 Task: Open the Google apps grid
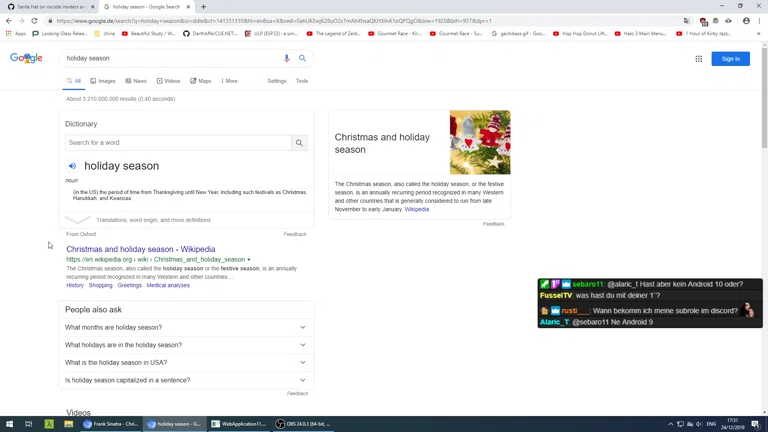coord(698,59)
